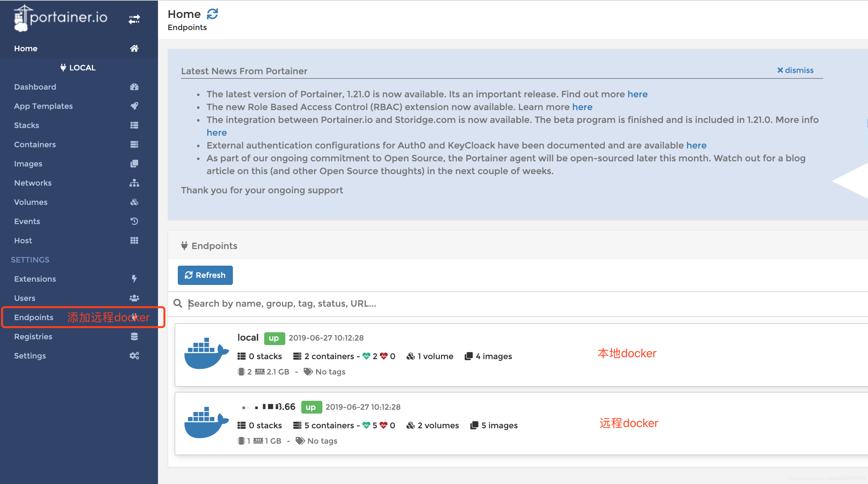Click the Endpoints breadcrumb under Home
The width and height of the screenshot is (868, 484).
[187, 27]
